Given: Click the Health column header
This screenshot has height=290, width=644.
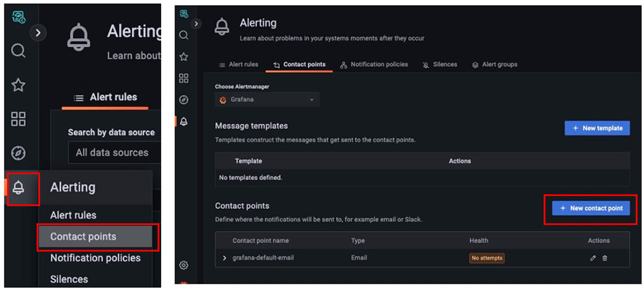Looking at the screenshot, I should click(x=479, y=240).
